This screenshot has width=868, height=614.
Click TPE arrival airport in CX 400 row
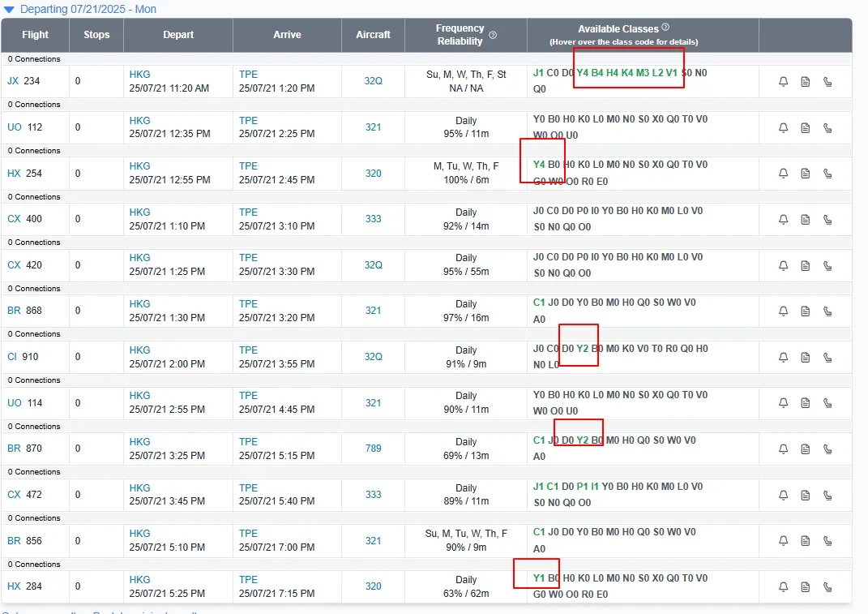(248, 213)
